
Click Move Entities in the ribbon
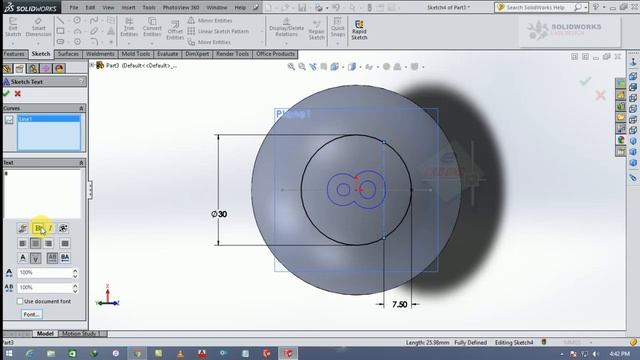tap(209, 42)
